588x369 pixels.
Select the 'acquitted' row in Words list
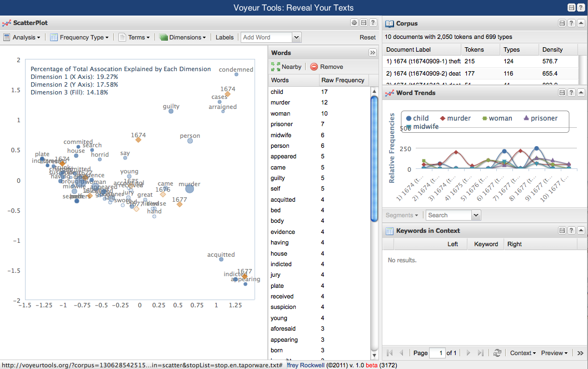(x=320, y=200)
